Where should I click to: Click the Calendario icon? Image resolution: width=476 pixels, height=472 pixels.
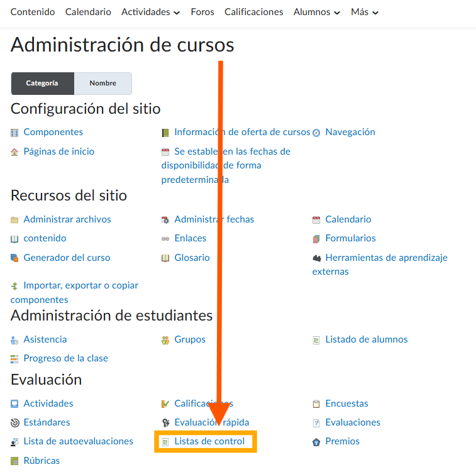coord(316,220)
